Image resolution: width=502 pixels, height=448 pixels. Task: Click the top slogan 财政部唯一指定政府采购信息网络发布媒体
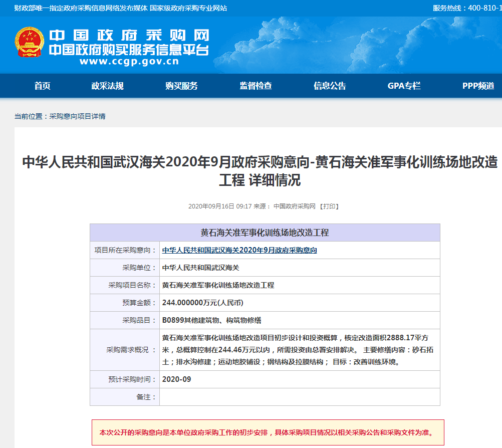coord(81,8)
